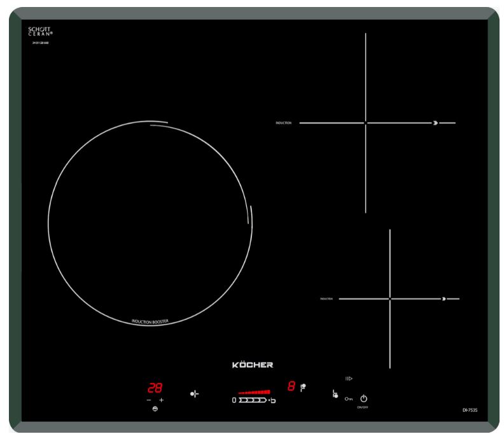Tap the plus button under the 28 display
Image resolution: width=504 pixels, height=434 pixels.
[x=162, y=400]
